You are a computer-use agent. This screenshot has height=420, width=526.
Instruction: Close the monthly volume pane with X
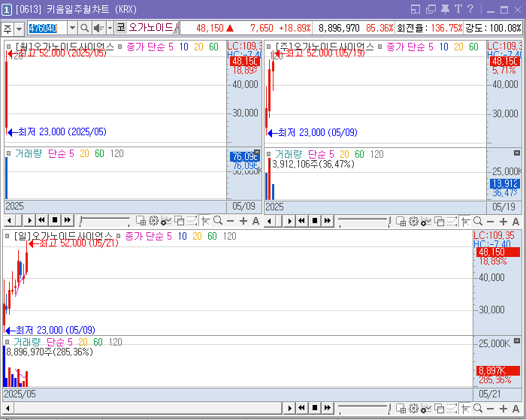click(257, 152)
